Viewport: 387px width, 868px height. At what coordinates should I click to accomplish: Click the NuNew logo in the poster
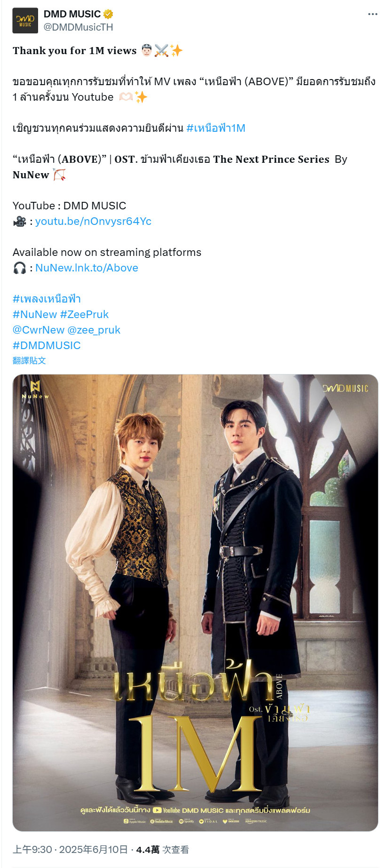coord(35,390)
